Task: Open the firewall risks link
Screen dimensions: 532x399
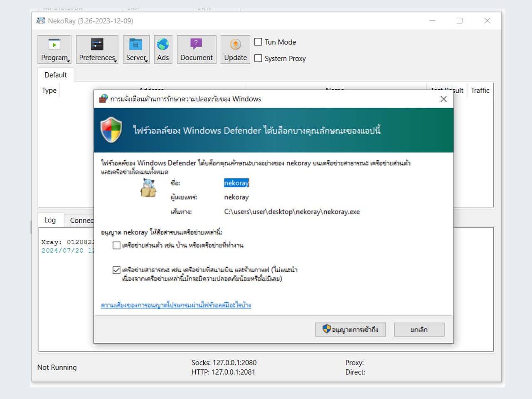Action: coord(176,305)
